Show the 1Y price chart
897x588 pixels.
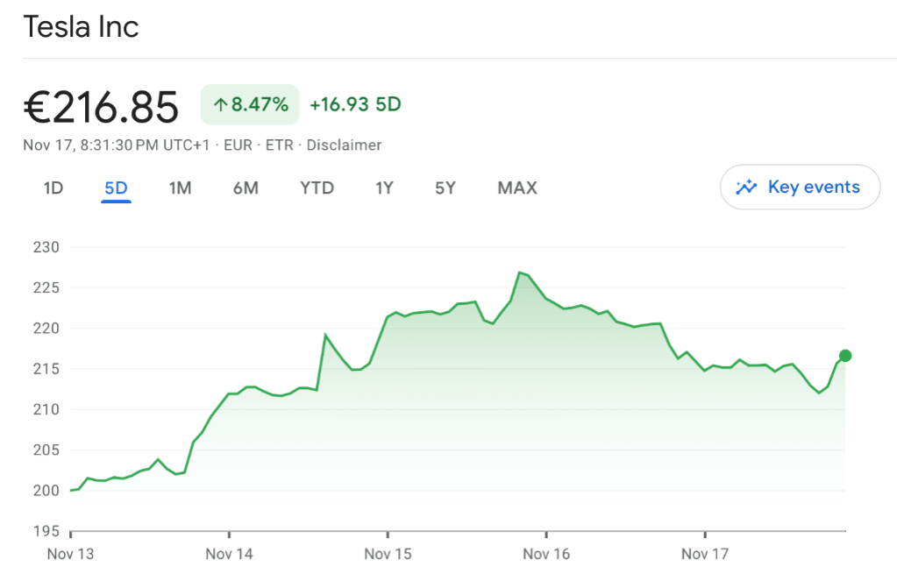pyautogui.click(x=384, y=188)
